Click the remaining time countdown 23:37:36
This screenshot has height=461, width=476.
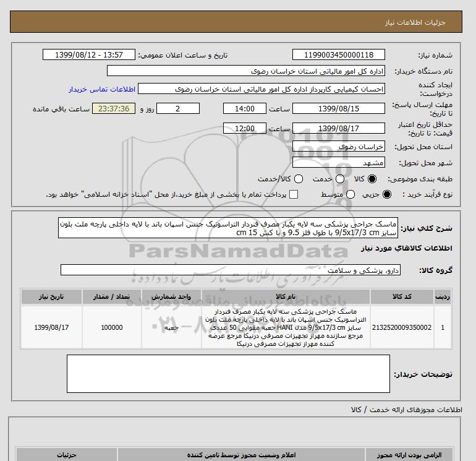[x=114, y=108]
